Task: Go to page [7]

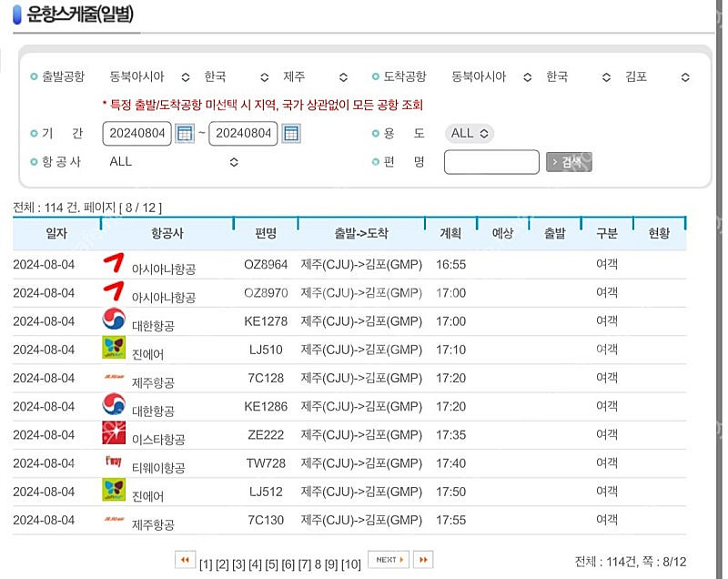Action: pyautogui.click(x=305, y=564)
